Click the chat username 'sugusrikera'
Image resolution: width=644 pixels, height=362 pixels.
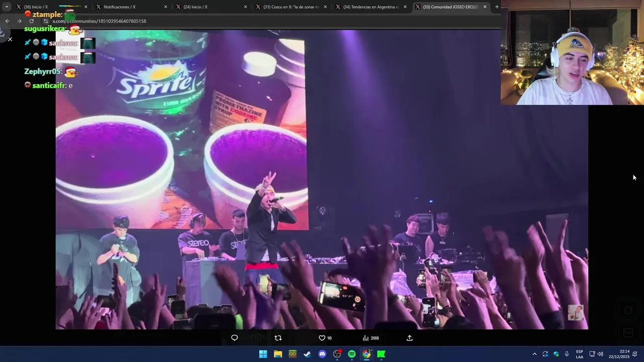tap(44, 29)
